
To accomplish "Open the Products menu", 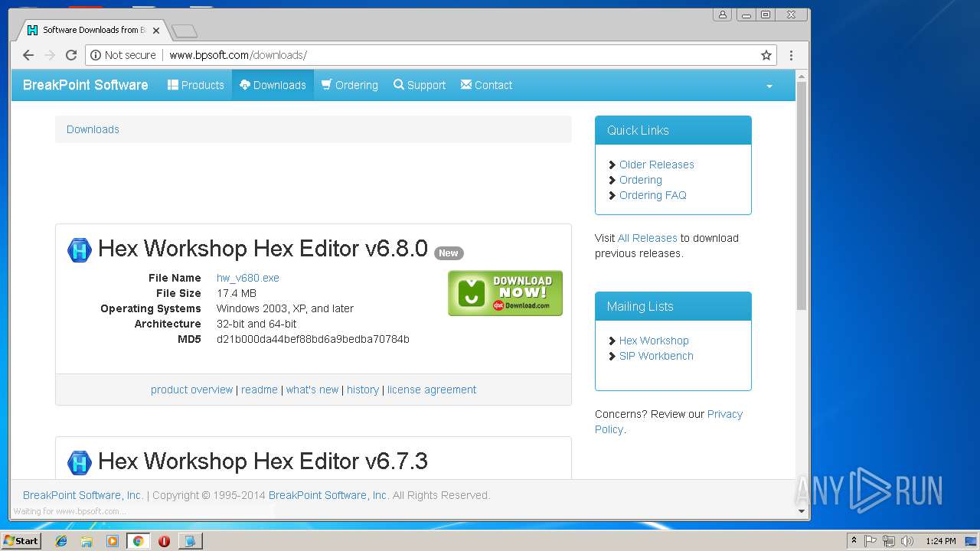I will click(x=196, y=85).
